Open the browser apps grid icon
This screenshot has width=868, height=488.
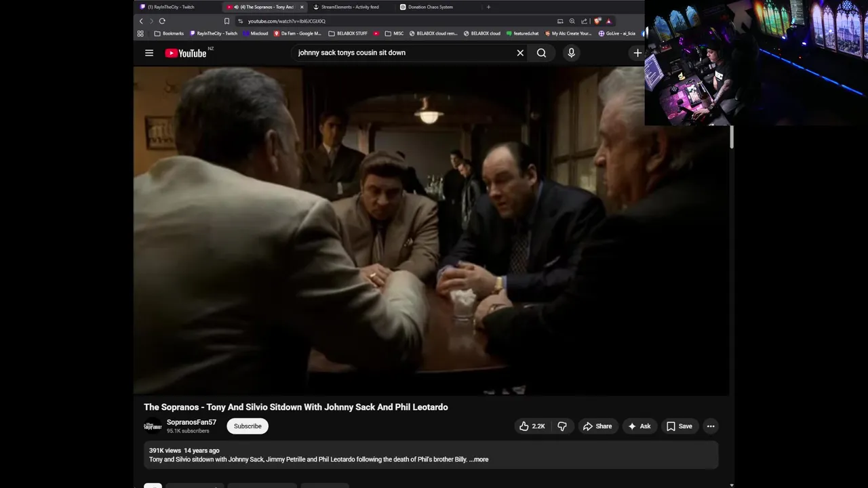[x=140, y=33]
